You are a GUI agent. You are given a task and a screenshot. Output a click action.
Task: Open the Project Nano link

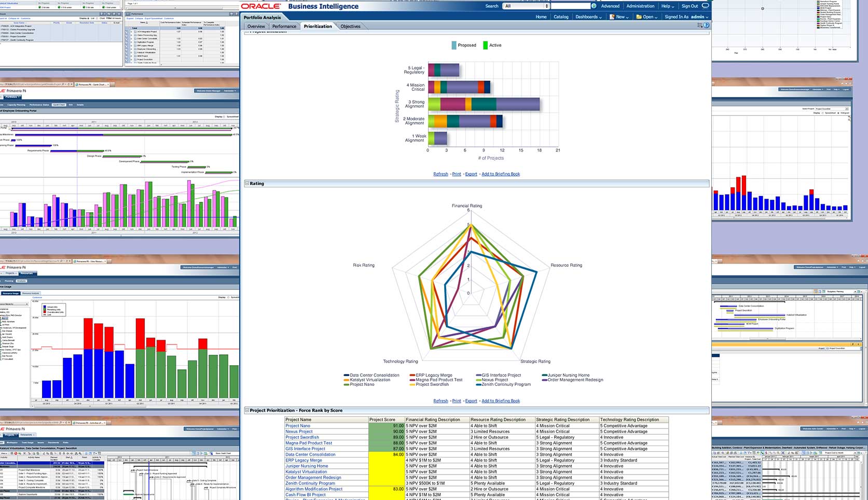(298, 426)
